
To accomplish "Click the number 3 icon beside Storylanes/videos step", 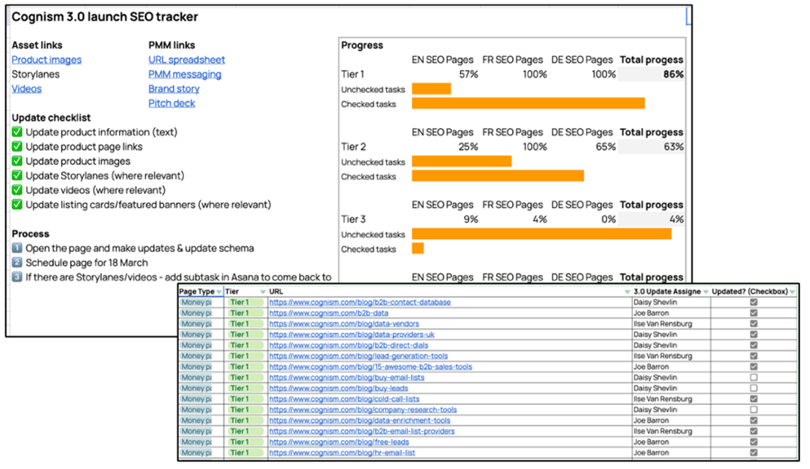I will pos(17,277).
